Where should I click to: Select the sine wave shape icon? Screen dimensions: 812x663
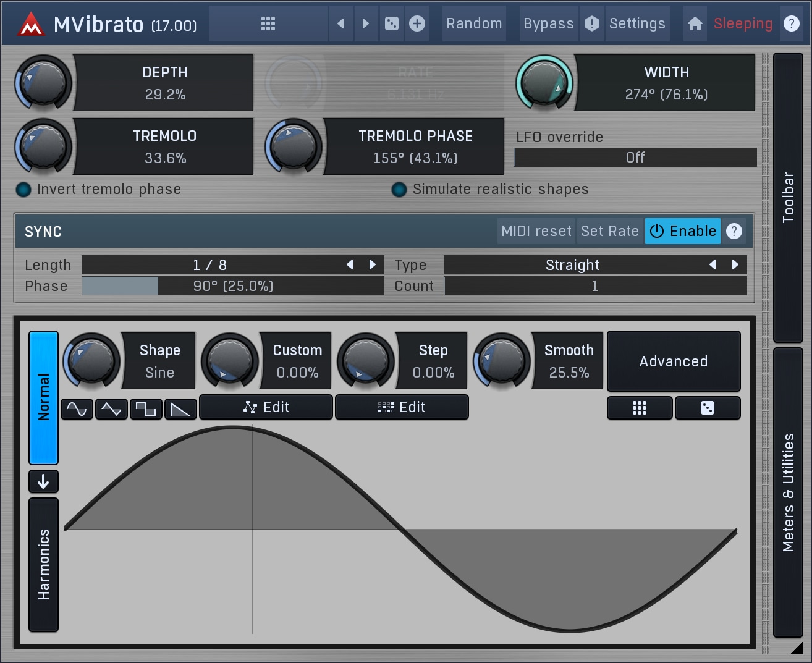(77, 409)
